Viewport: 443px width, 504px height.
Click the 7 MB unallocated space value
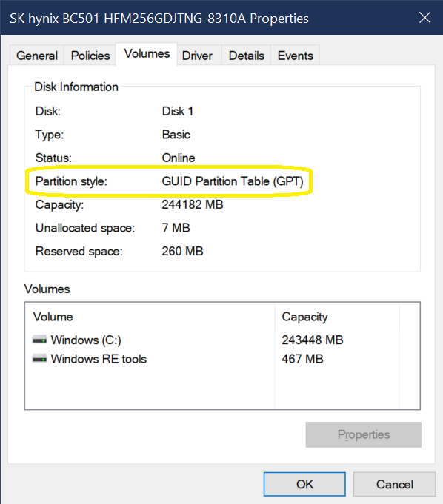[x=176, y=227]
